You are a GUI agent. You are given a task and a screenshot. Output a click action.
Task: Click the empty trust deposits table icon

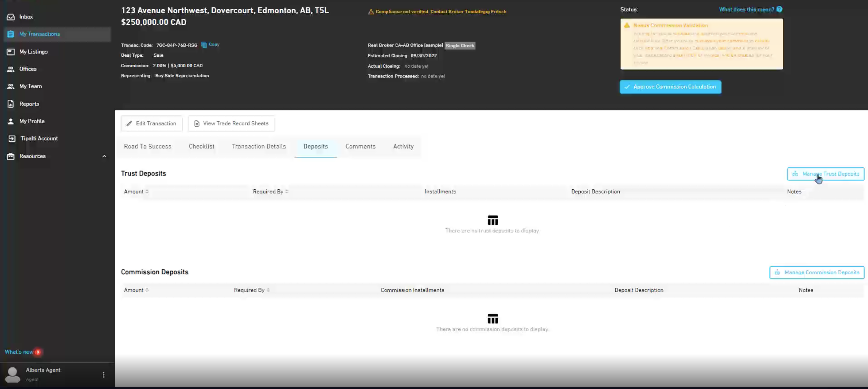[x=493, y=220]
